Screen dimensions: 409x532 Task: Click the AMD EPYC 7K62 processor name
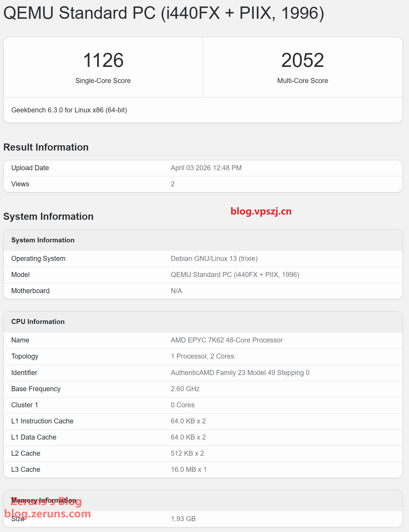tap(227, 340)
